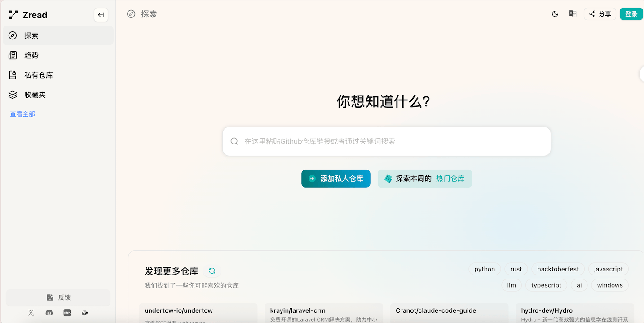This screenshot has height=323, width=644.
Task: Click the 反馈 feedback button
Action: [x=58, y=297]
